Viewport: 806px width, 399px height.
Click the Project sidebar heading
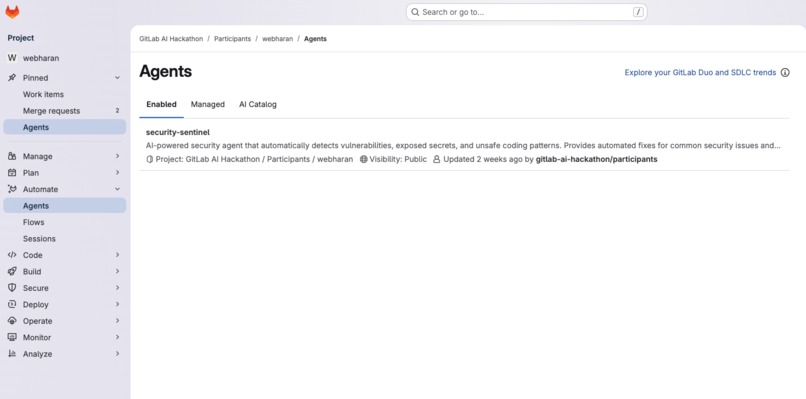pos(21,38)
